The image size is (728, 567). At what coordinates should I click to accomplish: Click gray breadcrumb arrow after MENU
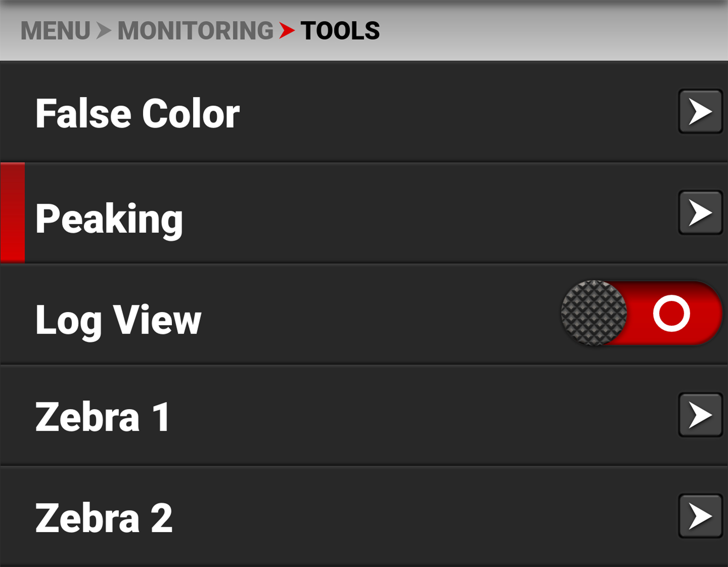(103, 31)
